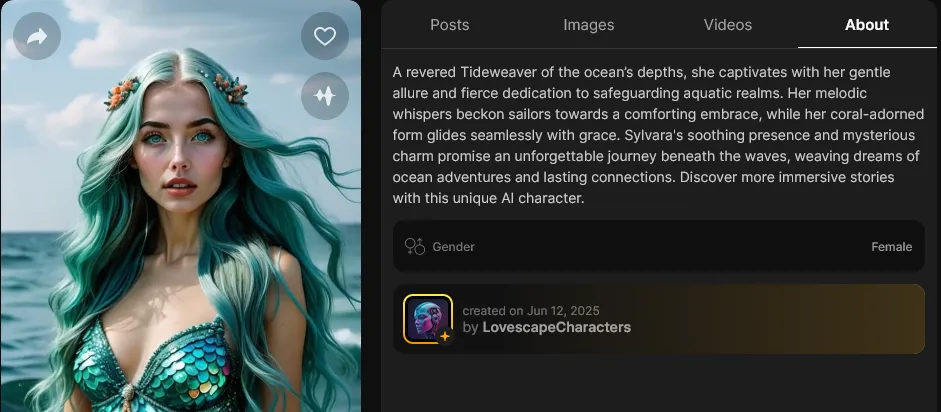Viewport: 941px width, 412px height.
Task: Open the LovescapeCharacters creator avatar
Action: click(x=428, y=319)
